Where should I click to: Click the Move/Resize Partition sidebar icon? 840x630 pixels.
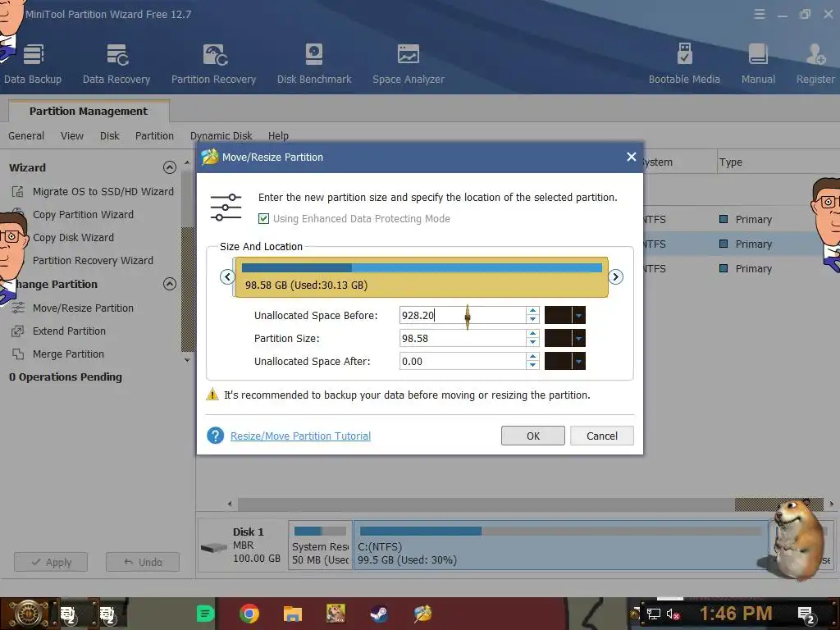click(x=18, y=308)
